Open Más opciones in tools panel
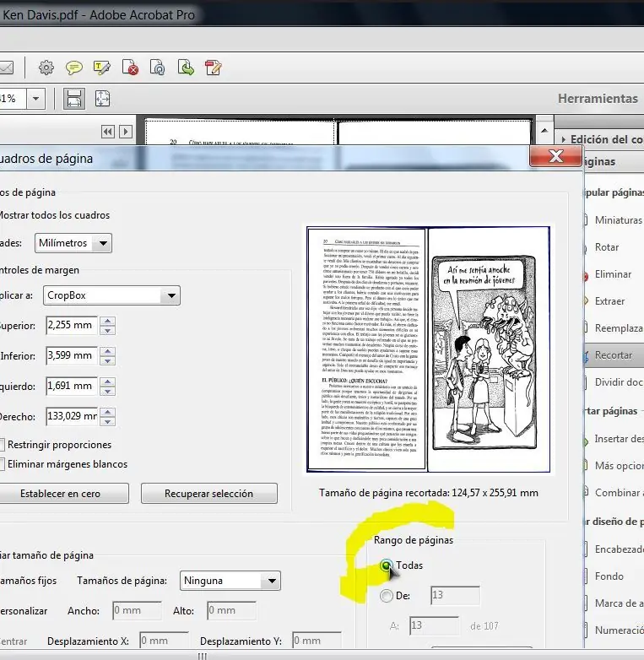The image size is (644, 660). (x=614, y=466)
